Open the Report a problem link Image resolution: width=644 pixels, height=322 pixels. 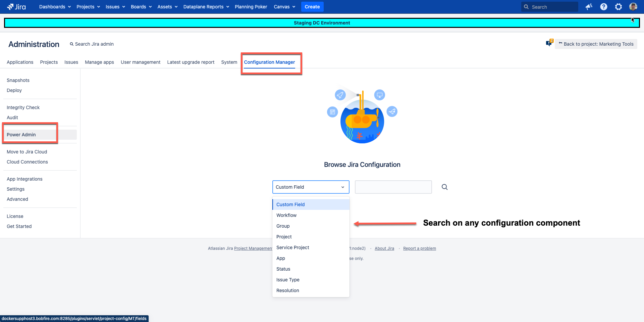pos(419,248)
